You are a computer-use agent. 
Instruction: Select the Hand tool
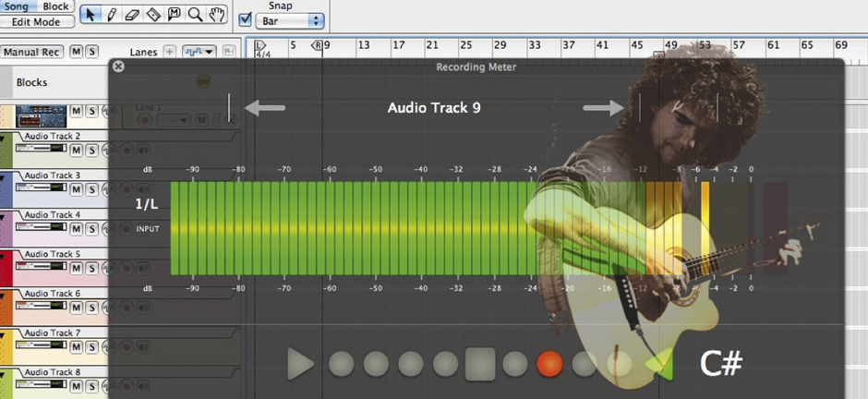216,15
